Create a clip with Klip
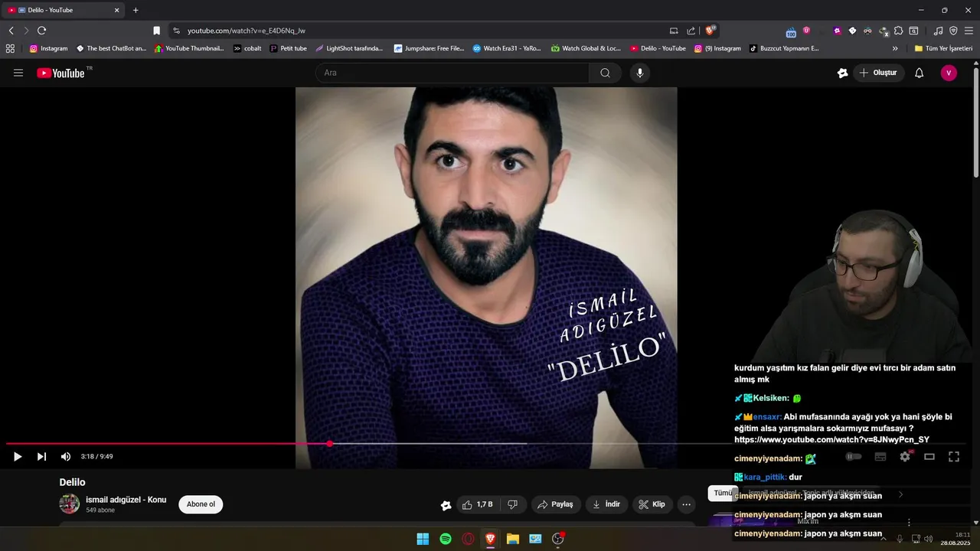Viewport: 980px width, 551px height. click(x=652, y=504)
